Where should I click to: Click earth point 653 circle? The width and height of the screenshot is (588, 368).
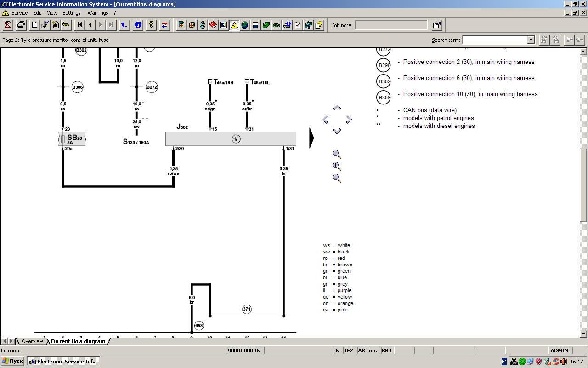[199, 325]
